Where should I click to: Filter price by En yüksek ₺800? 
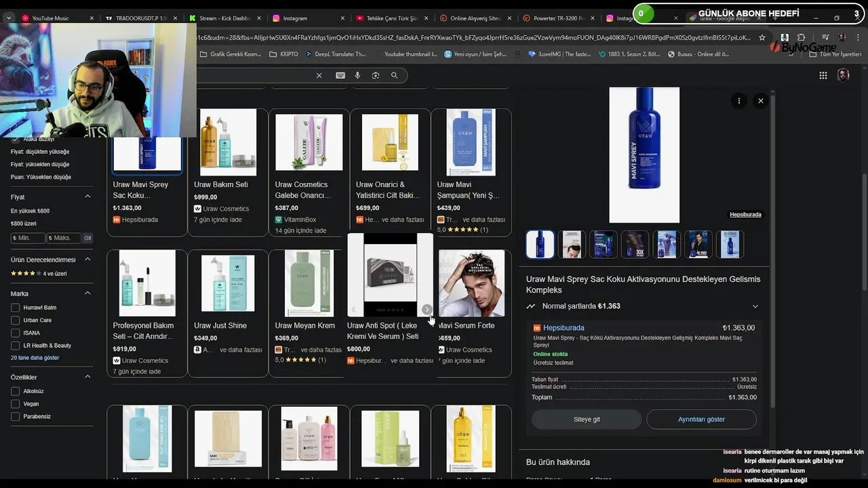pyautogui.click(x=30, y=211)
